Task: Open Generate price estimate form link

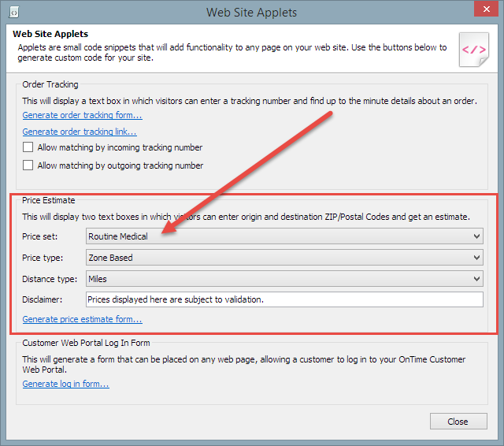Action: tap(82, 319)
